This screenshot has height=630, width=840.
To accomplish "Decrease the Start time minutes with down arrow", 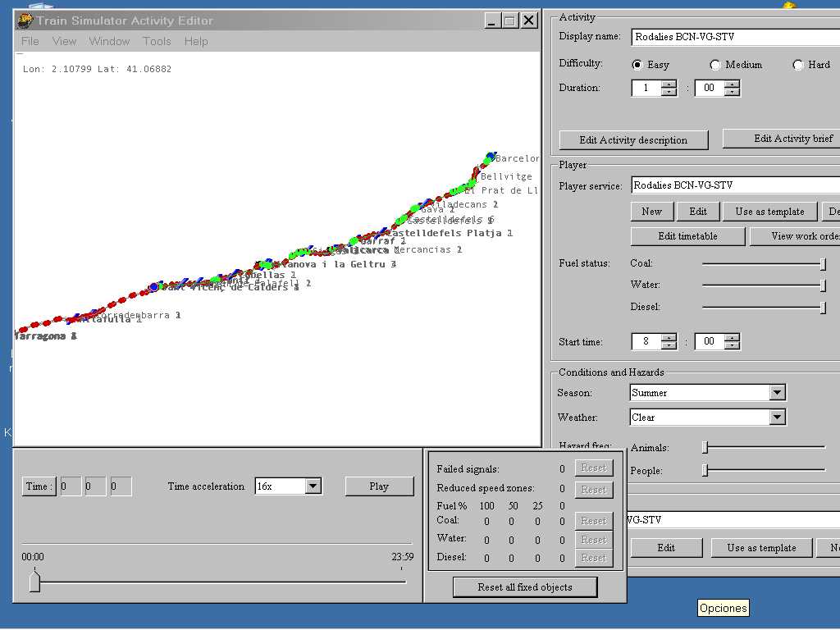I will pos(732,346).
